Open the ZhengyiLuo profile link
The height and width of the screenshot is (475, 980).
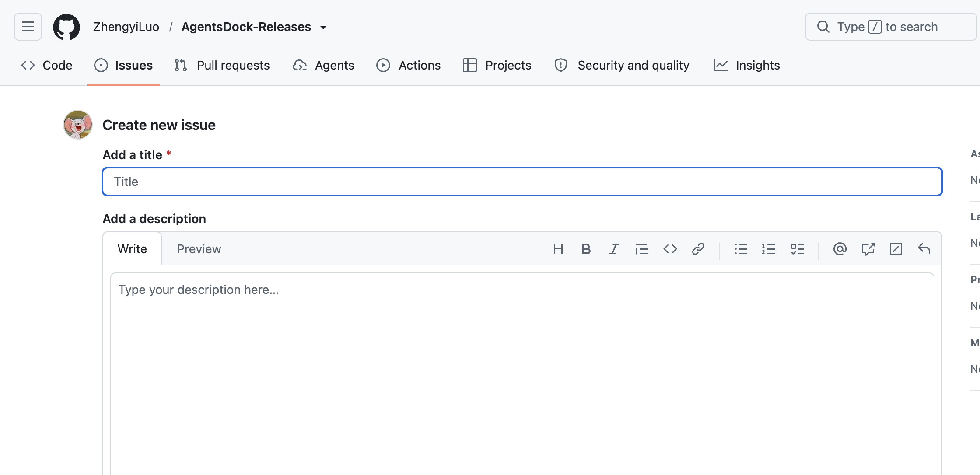[126, 27]
